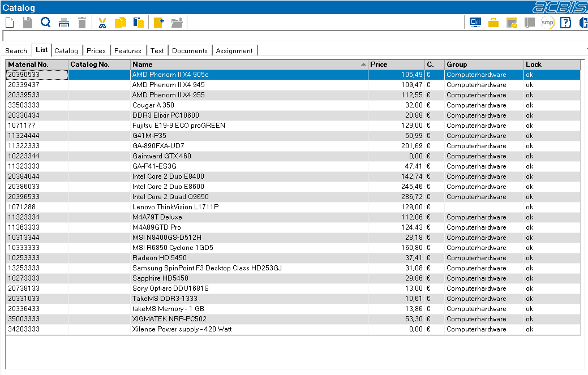Viewport: 588px width, 375px height.
Task: Go to the Documents tab
Action: click(190, 50)
